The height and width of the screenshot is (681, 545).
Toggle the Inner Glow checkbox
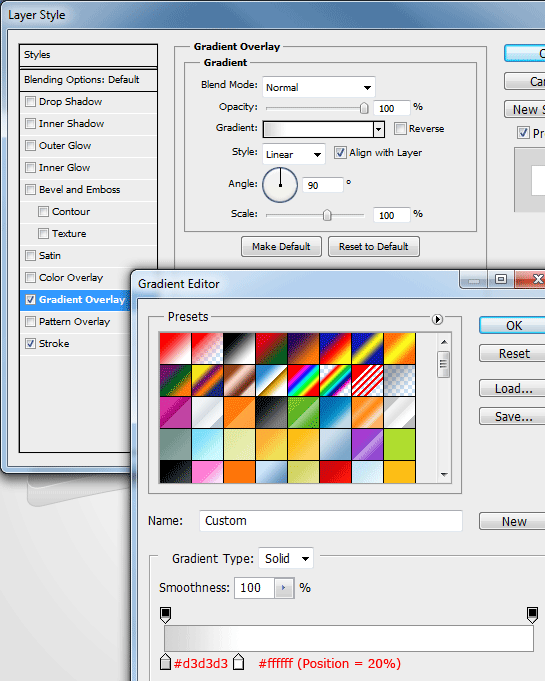click(x=30, y=168)
